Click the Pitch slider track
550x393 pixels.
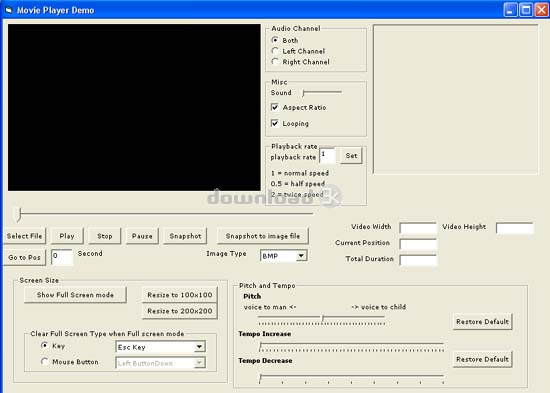(321, 318)
